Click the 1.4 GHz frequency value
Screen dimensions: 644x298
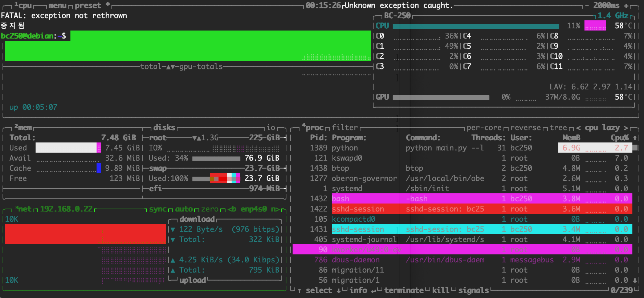tap(613, 16)
